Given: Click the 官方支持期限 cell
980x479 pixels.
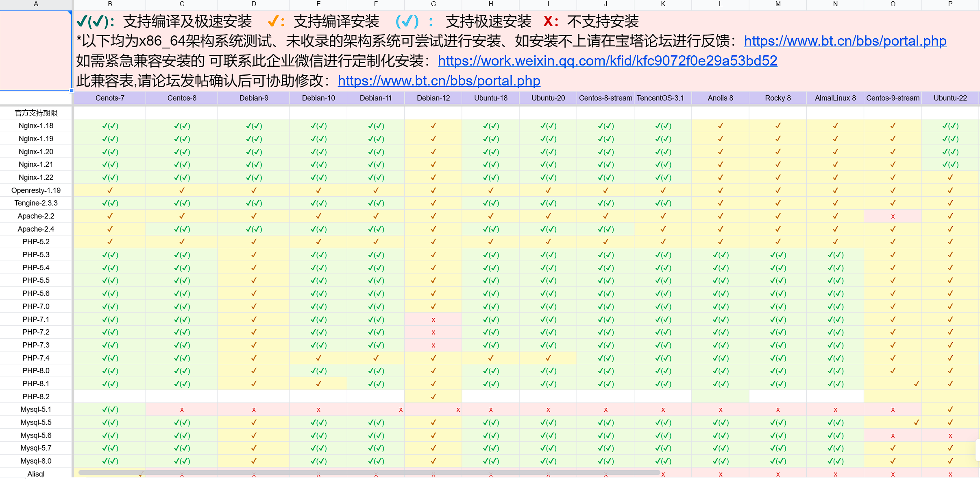Looking at the screenshot, I should click(x=36, y=113).
